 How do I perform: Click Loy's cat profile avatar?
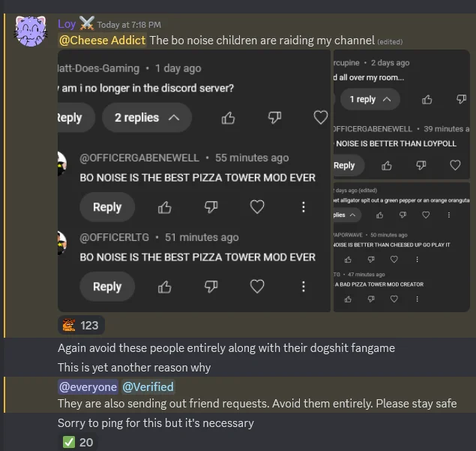click(31, 35)
